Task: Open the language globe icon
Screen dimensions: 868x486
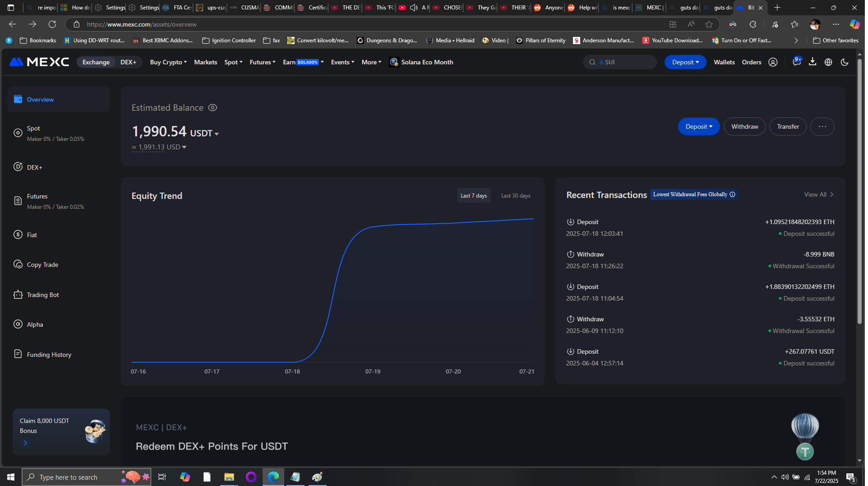Action: (x=828, y=62)
